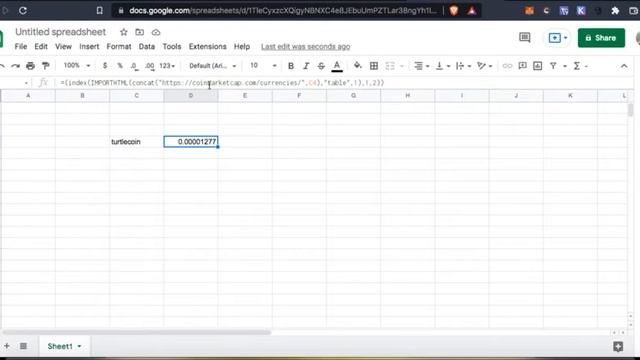This screenshot has width=640, height=360.
Task: Open the text color picker
Action: click(337, 66)
